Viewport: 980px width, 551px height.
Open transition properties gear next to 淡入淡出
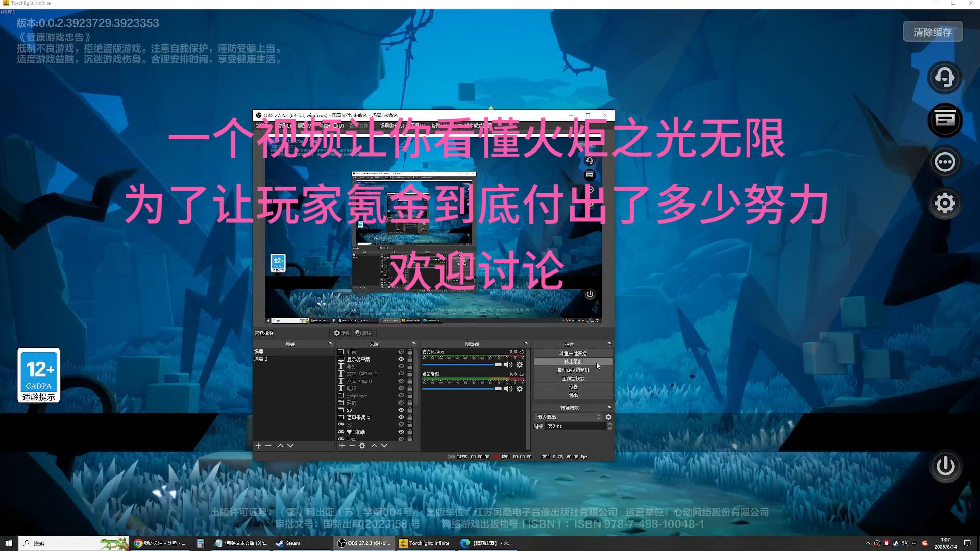[x=608, y=417]
